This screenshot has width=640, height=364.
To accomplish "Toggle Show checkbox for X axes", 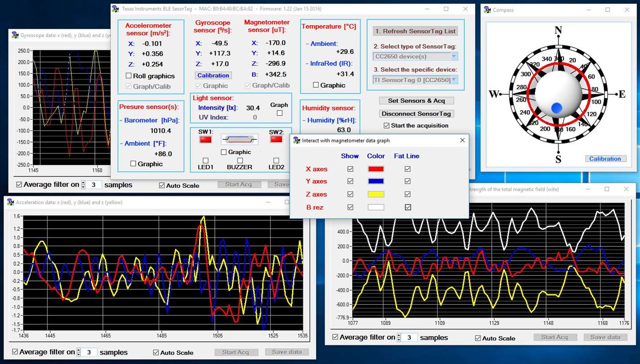I will 350,169.
